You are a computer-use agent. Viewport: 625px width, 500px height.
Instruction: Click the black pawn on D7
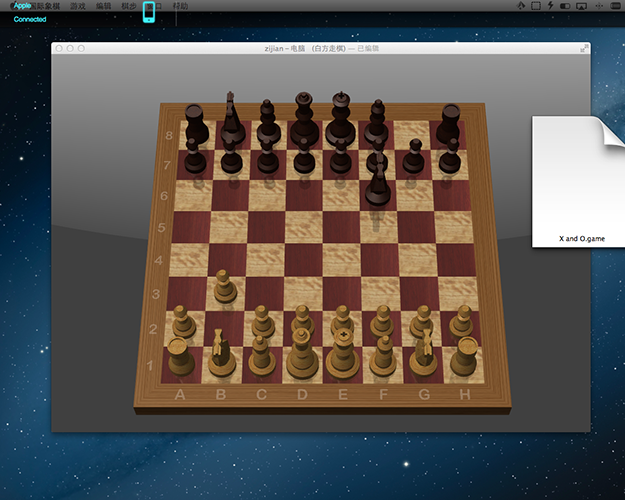[304, 156]
